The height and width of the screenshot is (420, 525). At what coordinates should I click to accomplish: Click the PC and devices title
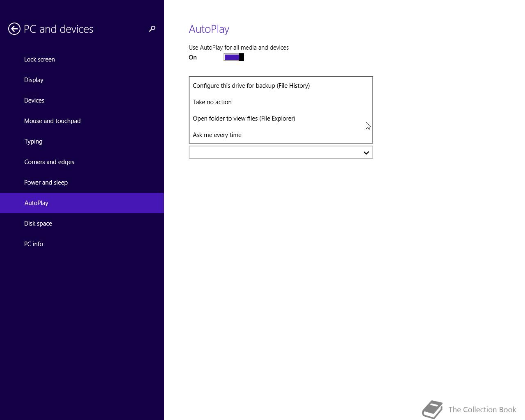(x=59, y=29)
